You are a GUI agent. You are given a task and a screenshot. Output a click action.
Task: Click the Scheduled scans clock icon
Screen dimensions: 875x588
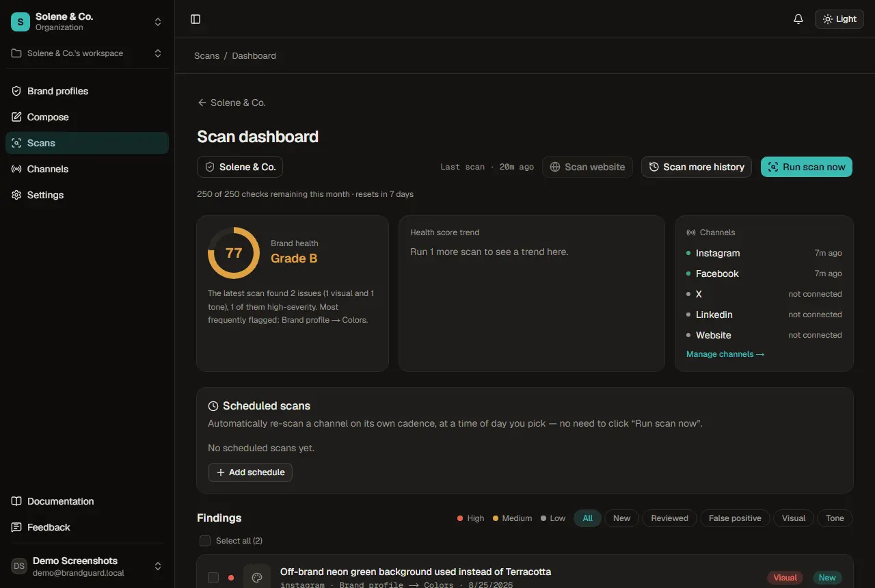pyautogui.click(x=213, y=406)
